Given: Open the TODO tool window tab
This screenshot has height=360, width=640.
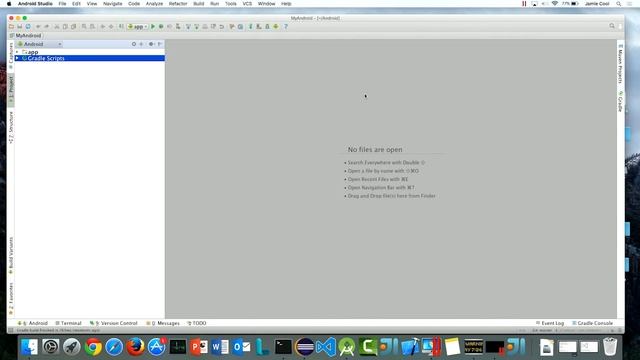Looking at the screenshot, I should [197, 323].
